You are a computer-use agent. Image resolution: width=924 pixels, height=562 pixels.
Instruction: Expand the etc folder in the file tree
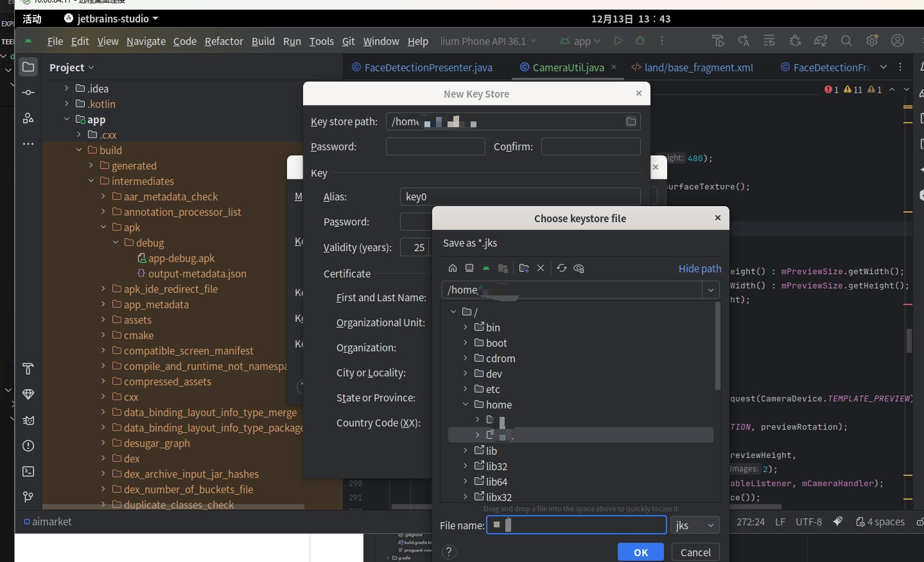[464, 389]
